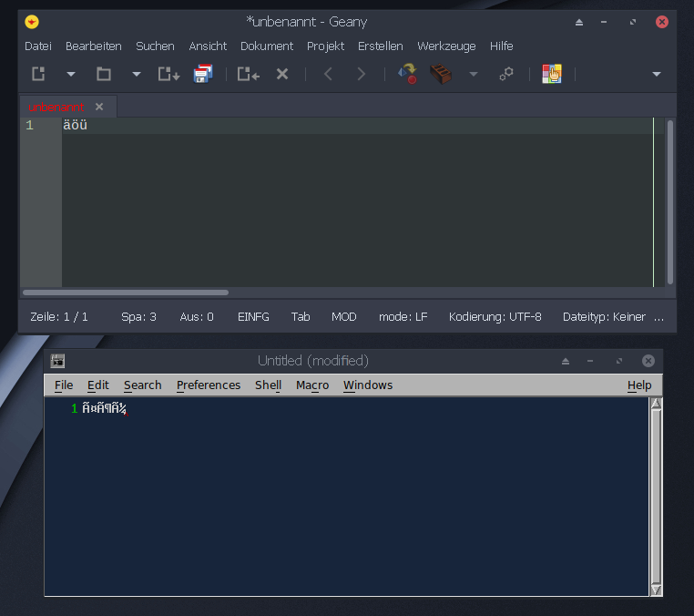Close the unbenannt tab
694x616 pixels.
(99, 107)
